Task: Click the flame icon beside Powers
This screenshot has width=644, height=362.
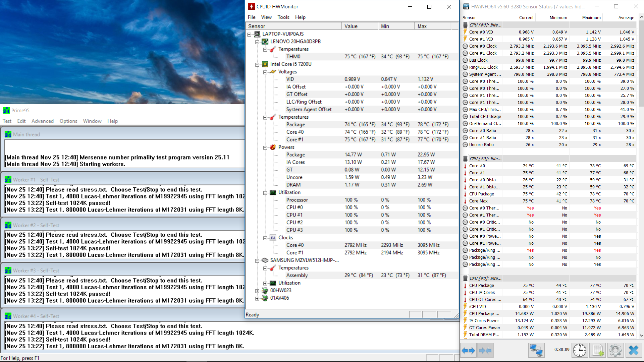Action: pyautogui.click(x=273, y=147)
